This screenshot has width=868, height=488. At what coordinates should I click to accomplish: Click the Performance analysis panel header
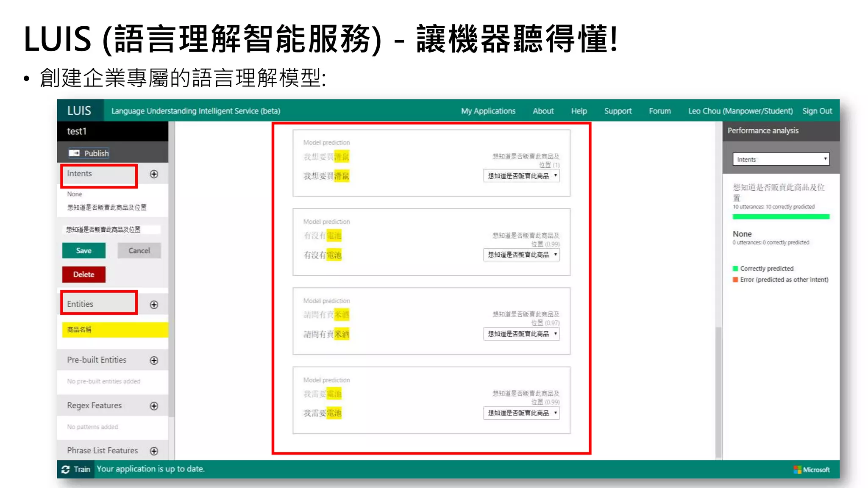click(781, 131)
